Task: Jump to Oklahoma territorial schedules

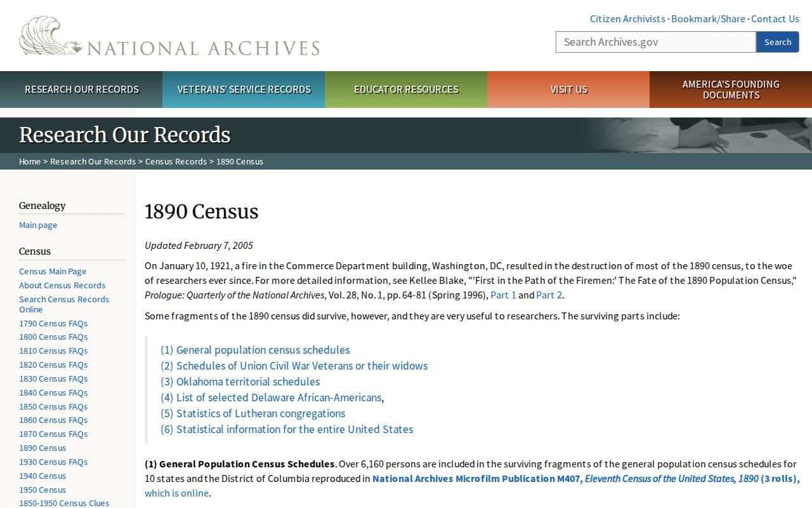Action: click(x=240, y=382)
